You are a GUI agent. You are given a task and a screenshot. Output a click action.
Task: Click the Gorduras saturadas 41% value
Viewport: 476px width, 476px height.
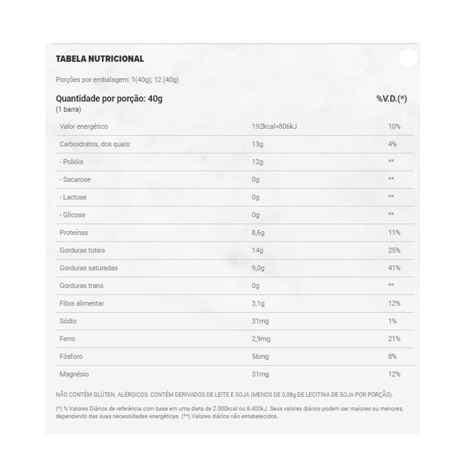click(x=394, y=268)
